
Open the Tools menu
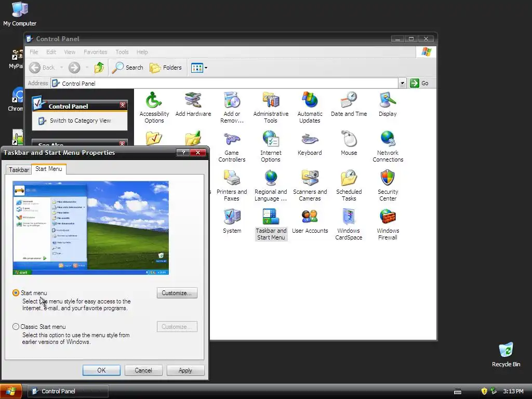[122, 52]
